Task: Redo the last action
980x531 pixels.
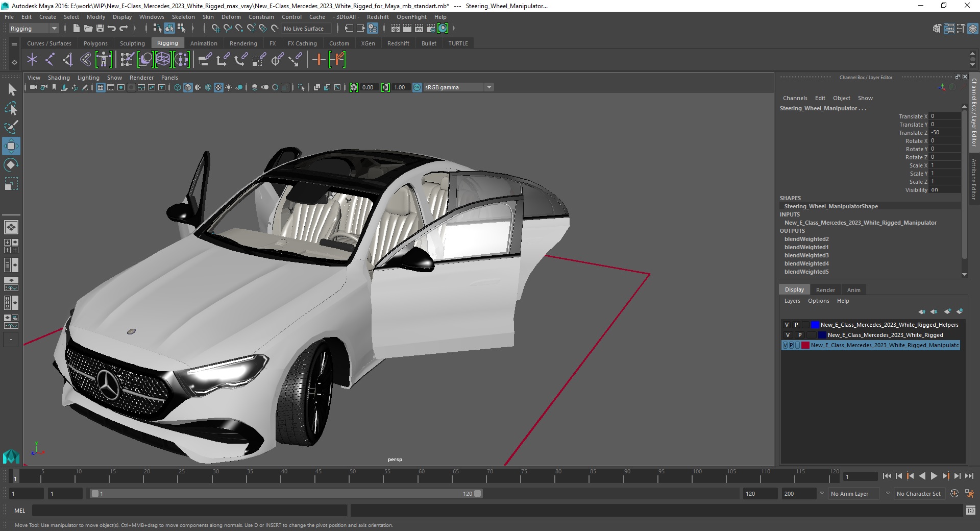Action: (x=124, y=29)
